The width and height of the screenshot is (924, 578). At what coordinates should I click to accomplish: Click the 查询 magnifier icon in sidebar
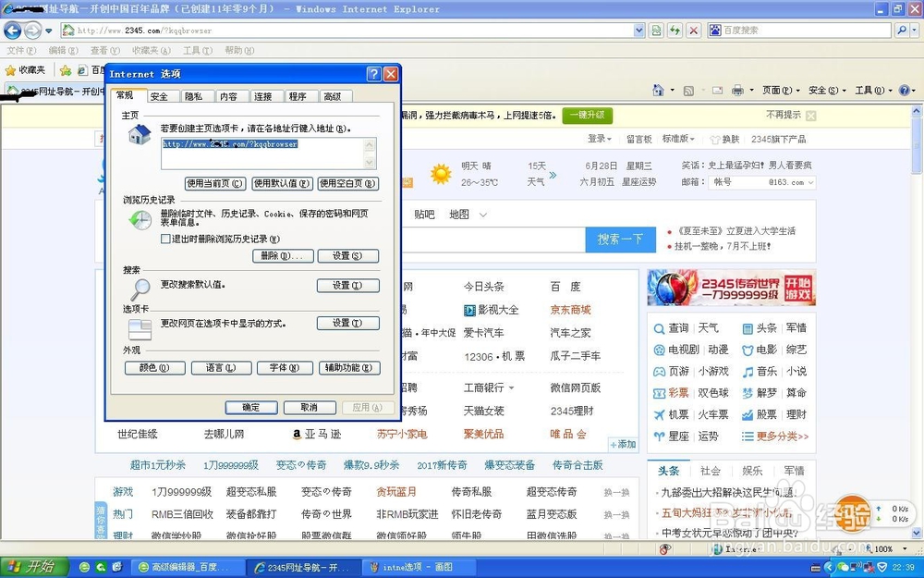[x=659, y=328]
